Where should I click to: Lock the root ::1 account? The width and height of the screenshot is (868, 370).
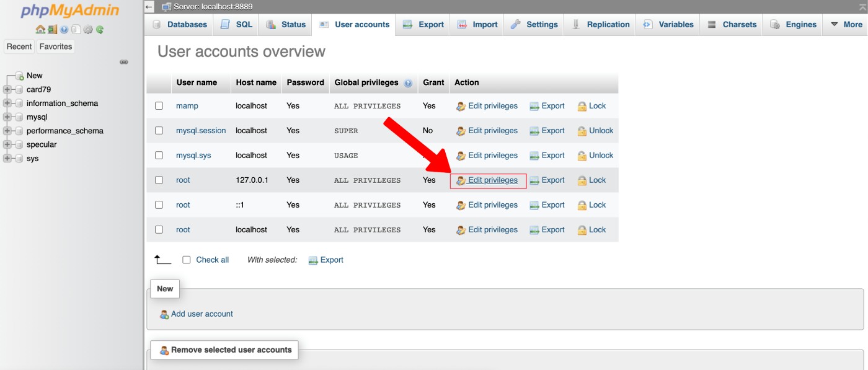coord(591,205)
